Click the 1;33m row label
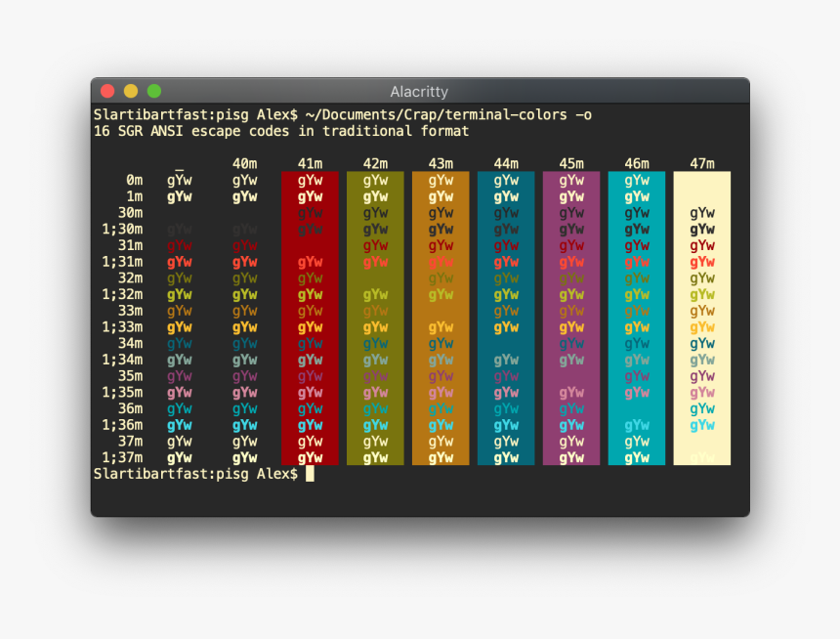Image resolution: width=840 pixels, height=639 pixels. (x=123, y=327)
